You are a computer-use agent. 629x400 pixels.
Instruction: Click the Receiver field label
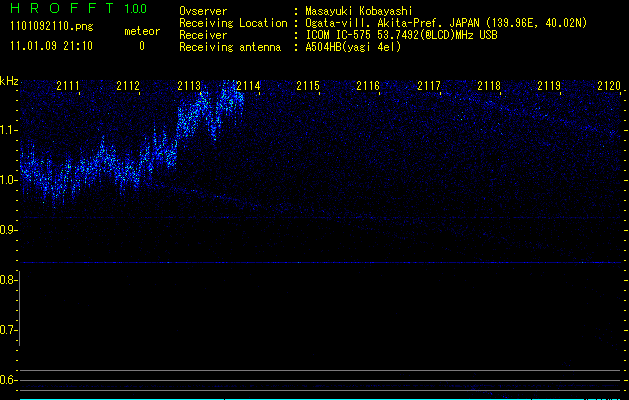click(203, 35)
